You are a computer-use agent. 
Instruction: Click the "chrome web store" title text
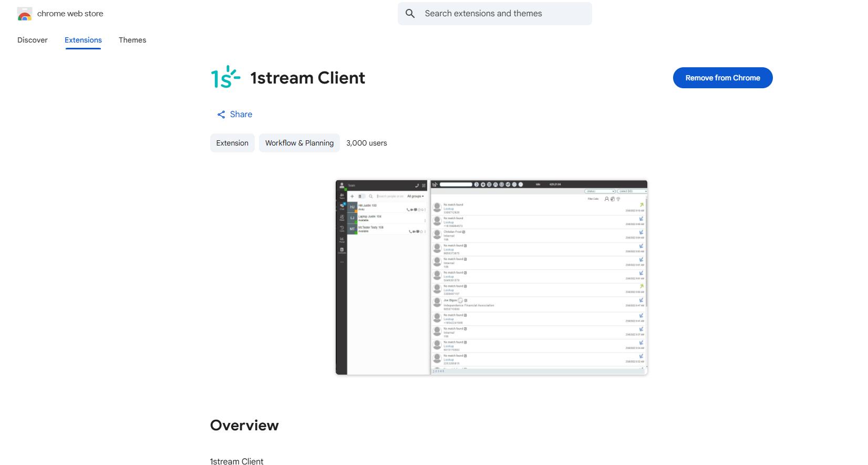[x=70, y=14]
